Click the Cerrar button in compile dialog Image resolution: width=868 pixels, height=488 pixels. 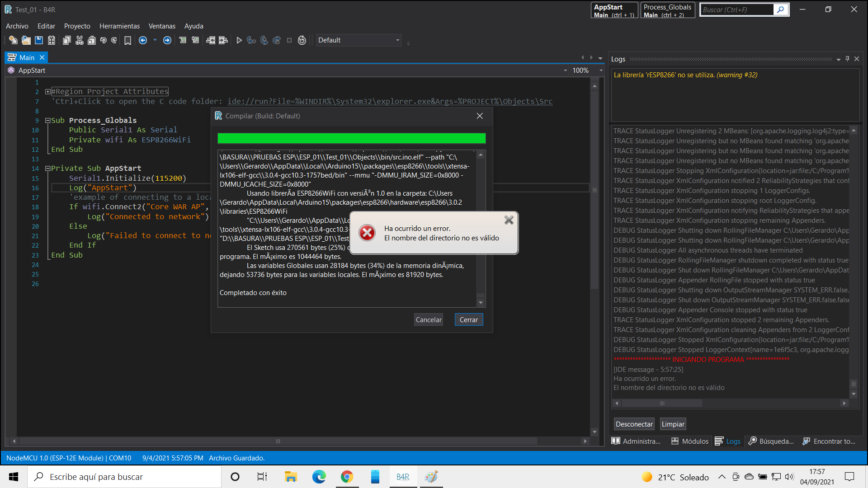(468, 319)
